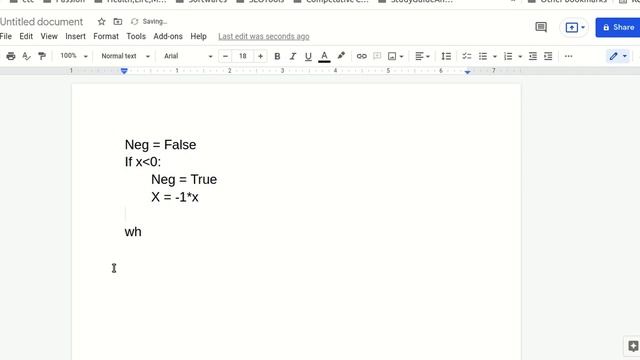This screenshot has width=640, height=360.
Task: Open the Edit menu
Action: point(26,36)
